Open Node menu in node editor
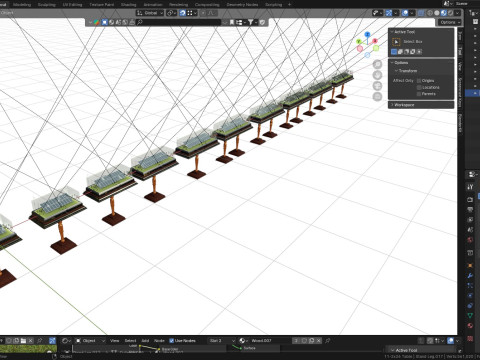 (159, 341)
